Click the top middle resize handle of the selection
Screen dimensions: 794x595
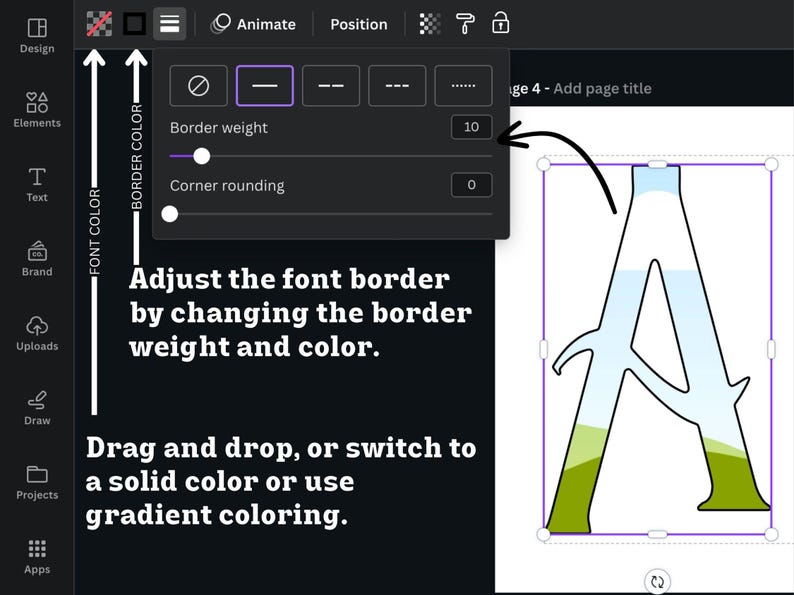pyautogui.click(x=657, y=164)
